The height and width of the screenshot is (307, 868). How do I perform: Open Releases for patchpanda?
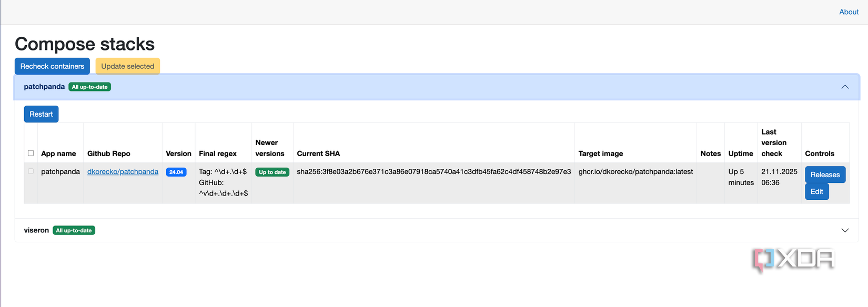(825, 174)
